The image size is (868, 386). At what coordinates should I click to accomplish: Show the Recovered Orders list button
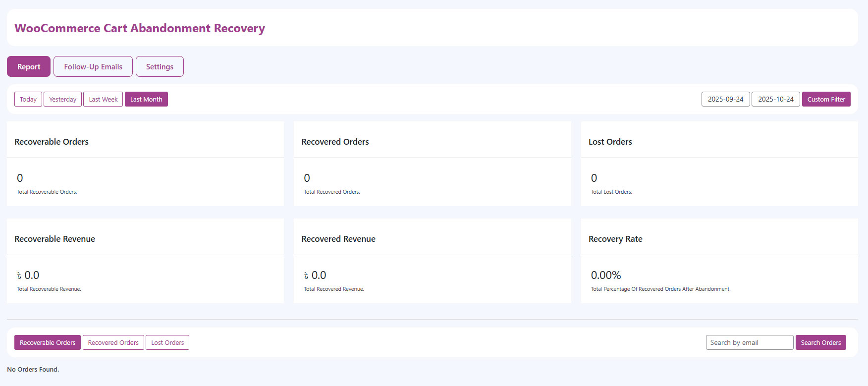pyautogui.click(x=113, y=342)
